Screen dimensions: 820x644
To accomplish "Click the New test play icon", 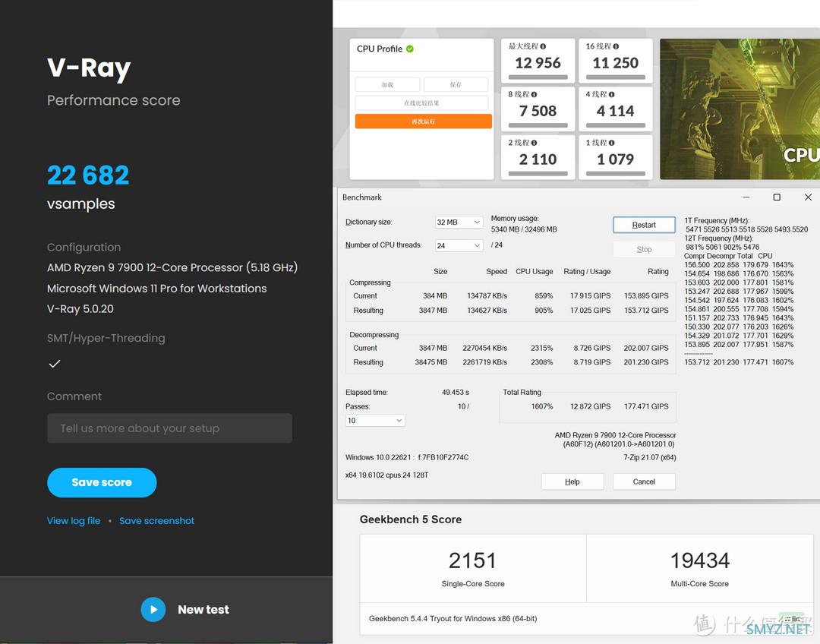I will click(x=153, y=610).
